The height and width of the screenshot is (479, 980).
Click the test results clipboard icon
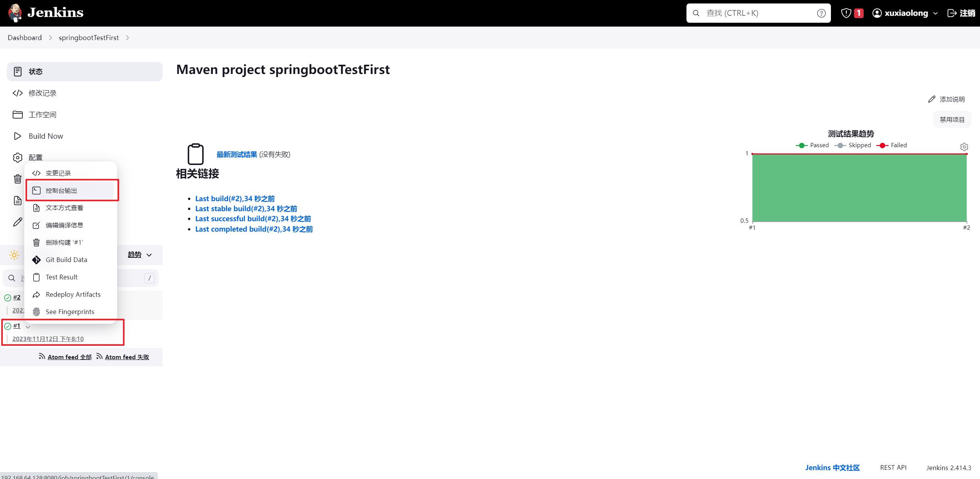click(196, 154)
